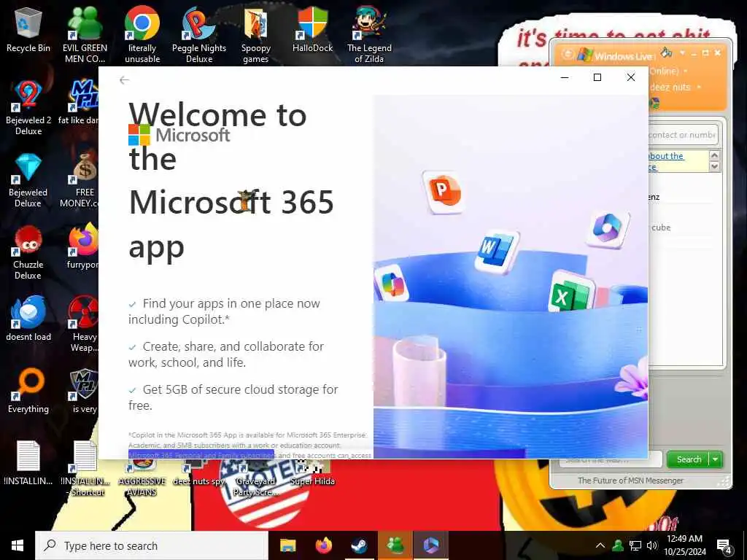Follow the 'about the' link in Messenger notice

pyautogui.click(x=667, y=156)
